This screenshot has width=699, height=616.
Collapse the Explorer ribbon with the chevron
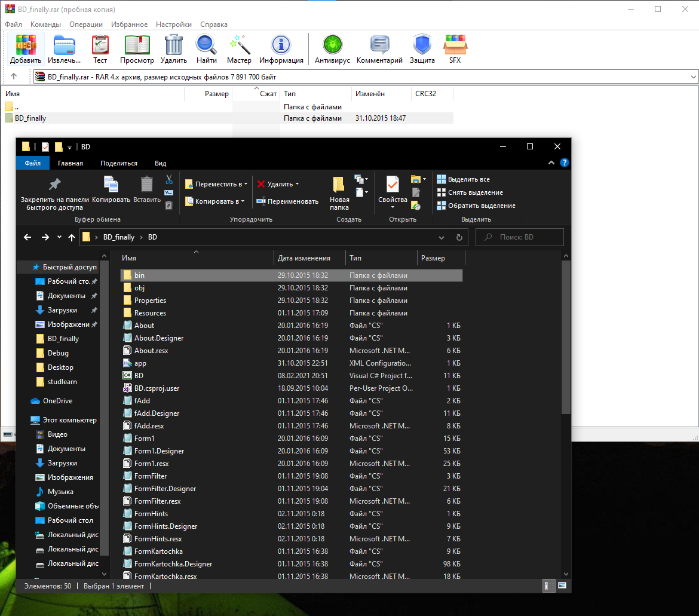pyautogui.click(x=551, y=163)
